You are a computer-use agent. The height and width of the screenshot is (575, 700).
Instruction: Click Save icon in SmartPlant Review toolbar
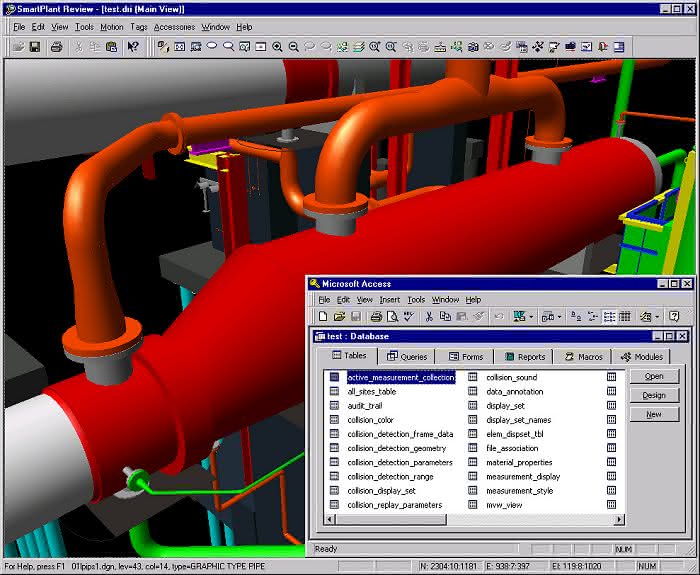coord(35,46)
